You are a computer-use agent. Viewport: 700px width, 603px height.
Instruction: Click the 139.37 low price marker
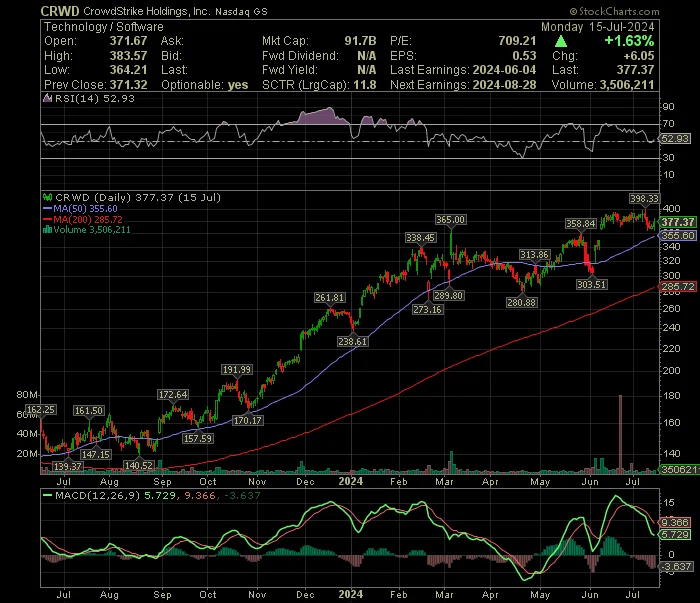click(x=67, y=466)
